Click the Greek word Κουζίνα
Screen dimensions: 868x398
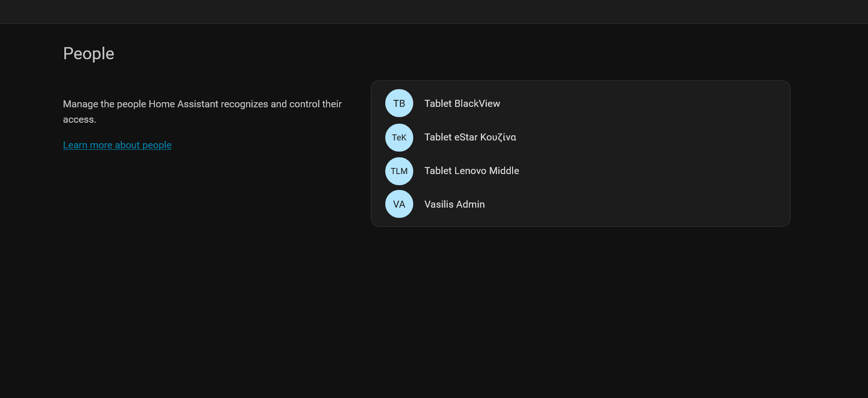click(x=498, y=137)
